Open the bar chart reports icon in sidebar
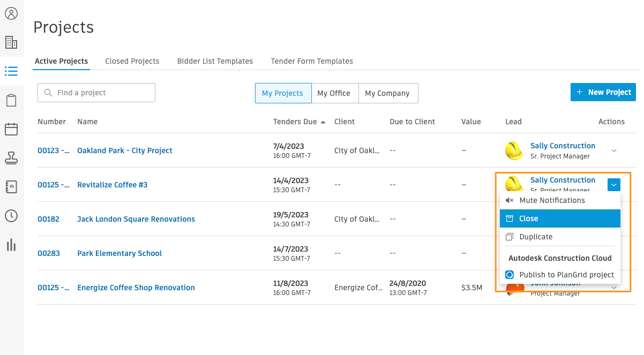This screenshot has height=355, width=644. 11,245
